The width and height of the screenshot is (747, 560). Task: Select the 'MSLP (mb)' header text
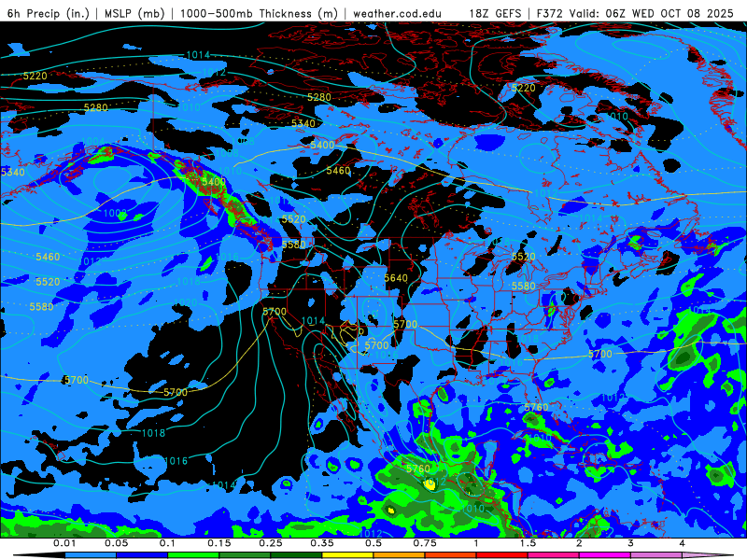coord(134,13)
